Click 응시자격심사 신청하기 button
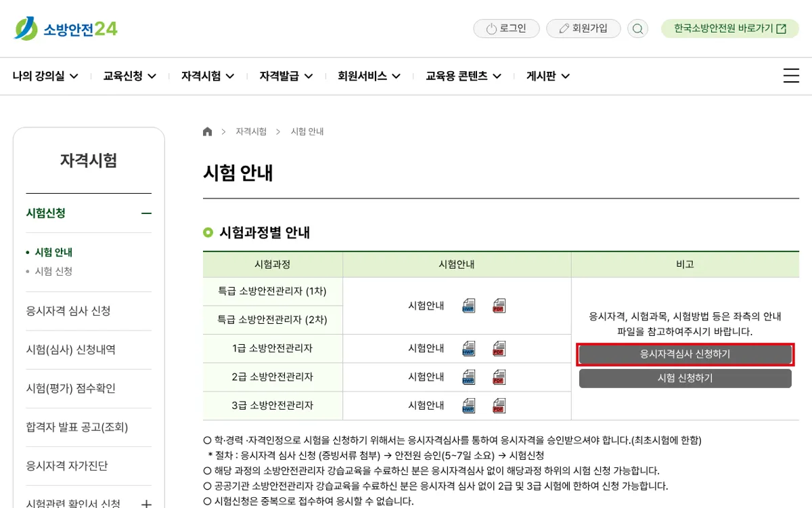812x508 pixels. pyautogui.click(x=685, y=354)
